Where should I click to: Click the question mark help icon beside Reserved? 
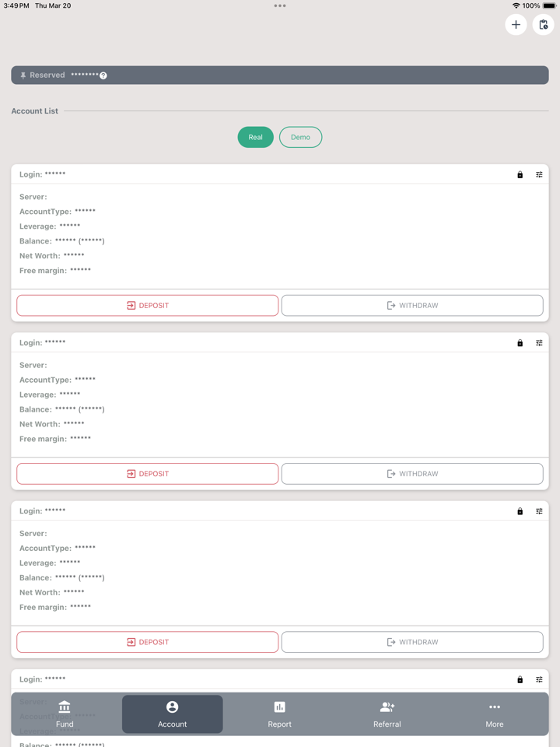click(103, 75)
